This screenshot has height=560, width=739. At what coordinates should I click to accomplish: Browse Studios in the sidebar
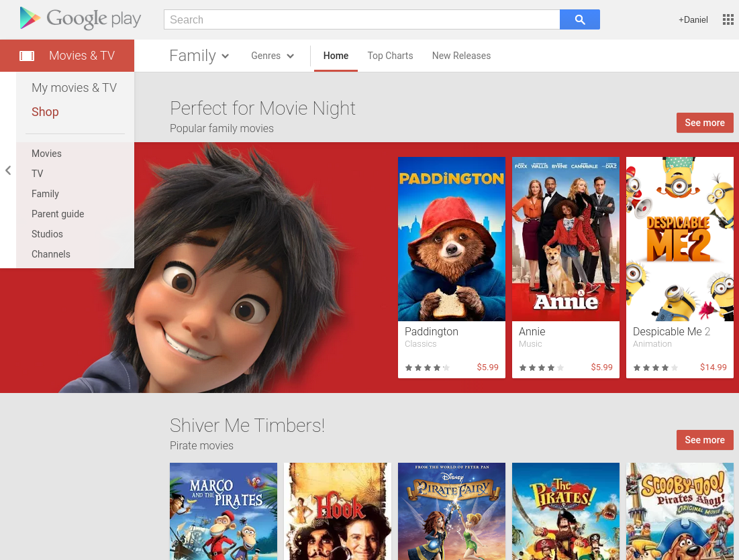tap(47, 234)
